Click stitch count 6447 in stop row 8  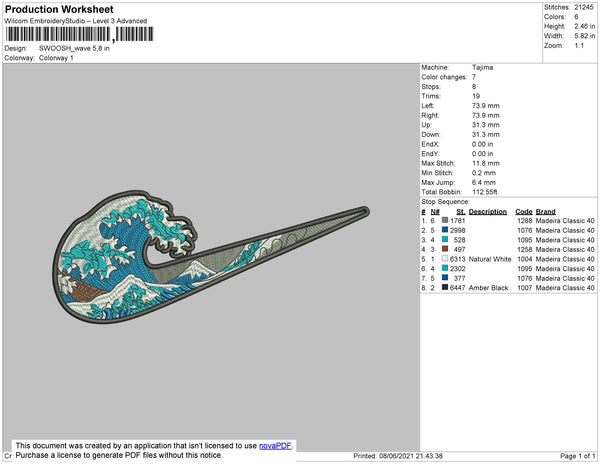coord(458,287)
